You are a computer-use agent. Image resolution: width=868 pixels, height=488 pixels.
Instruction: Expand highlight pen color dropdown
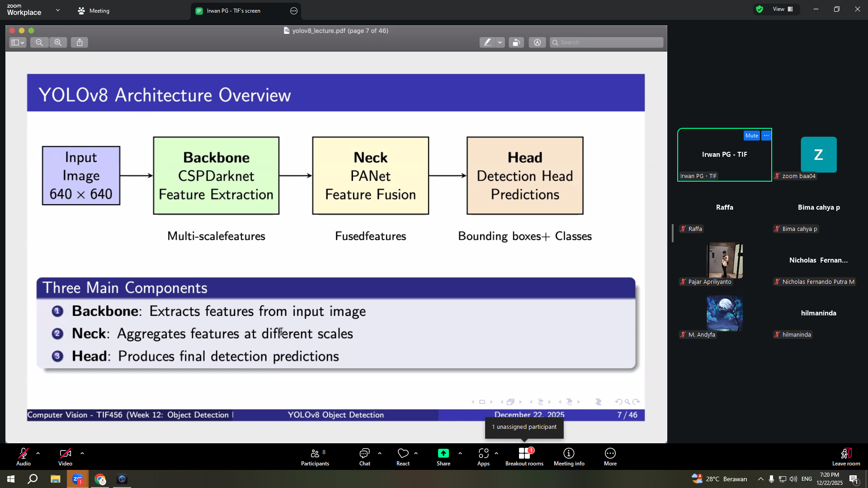[x=500, y=42]
